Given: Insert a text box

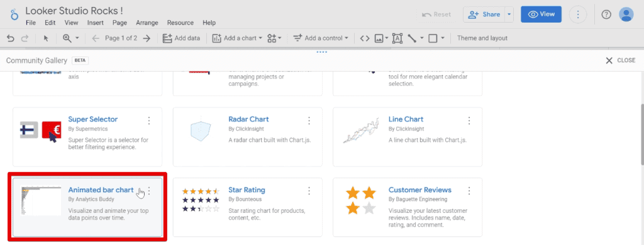Looking at the screenshot, I should 397,38.
